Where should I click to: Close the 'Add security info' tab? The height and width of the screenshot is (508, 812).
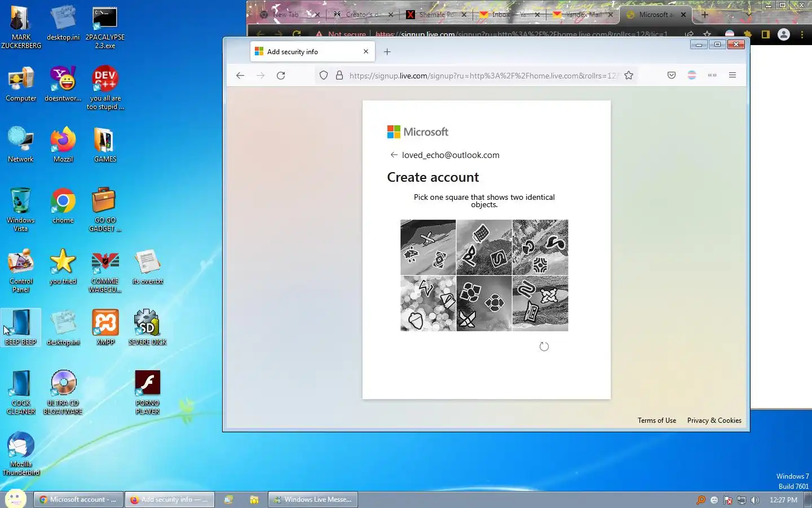pos(366,51)
